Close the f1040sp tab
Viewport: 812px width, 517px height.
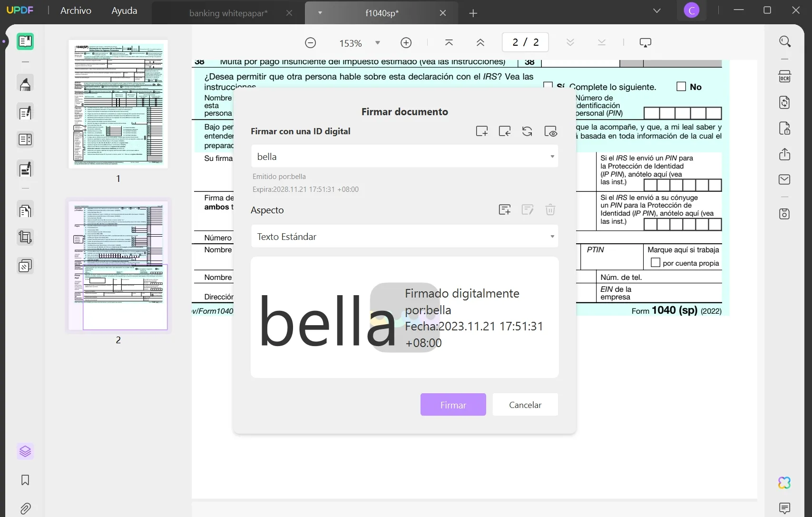point(443,13)
